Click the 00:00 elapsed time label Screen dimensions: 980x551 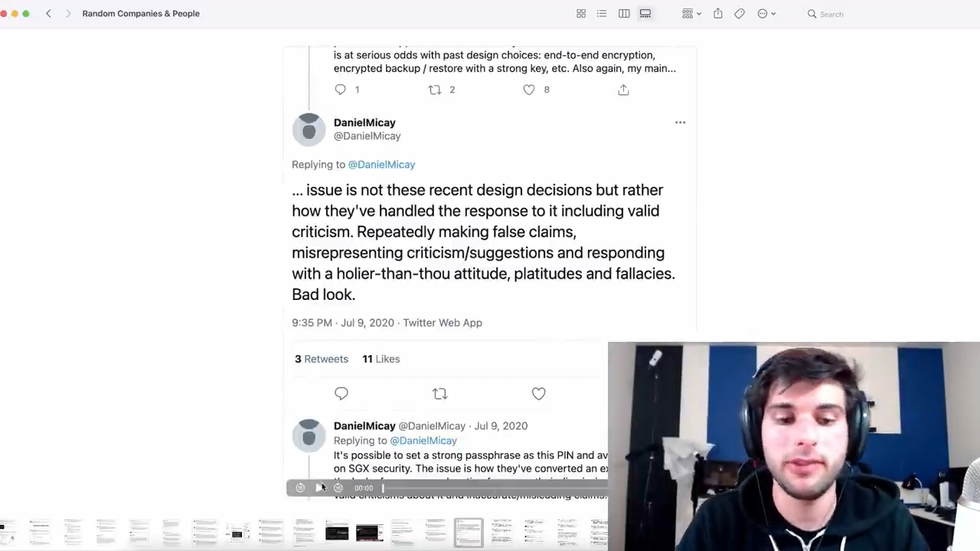[x=364, y=488]
